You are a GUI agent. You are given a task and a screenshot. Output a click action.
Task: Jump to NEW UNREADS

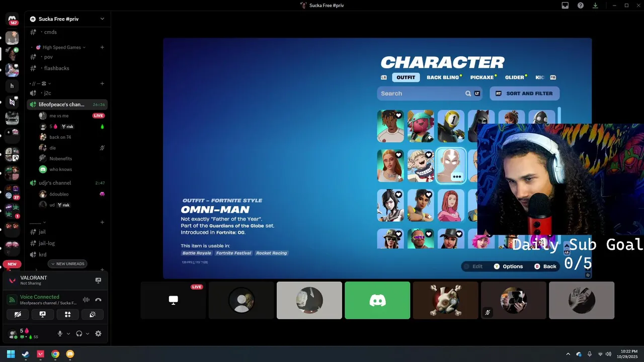coord(67,264)
